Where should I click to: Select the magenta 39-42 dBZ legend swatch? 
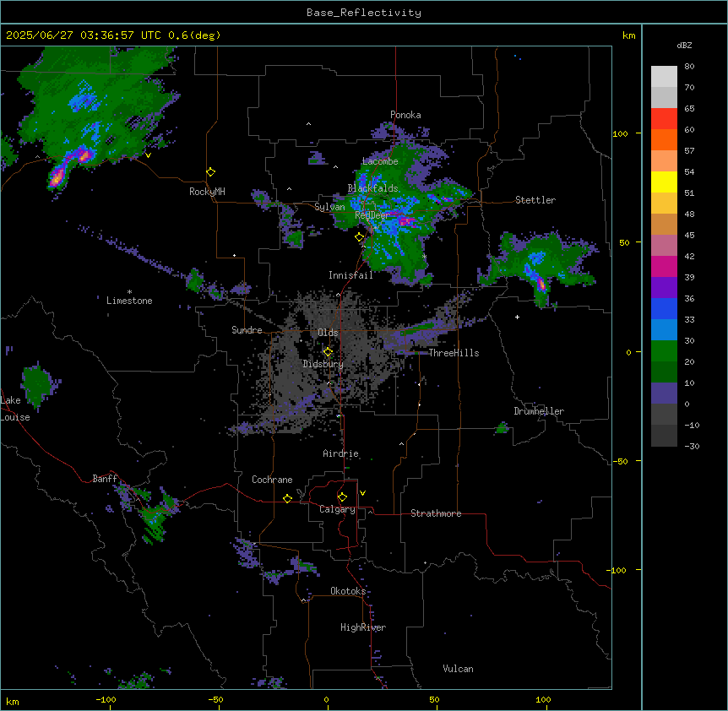664,266
